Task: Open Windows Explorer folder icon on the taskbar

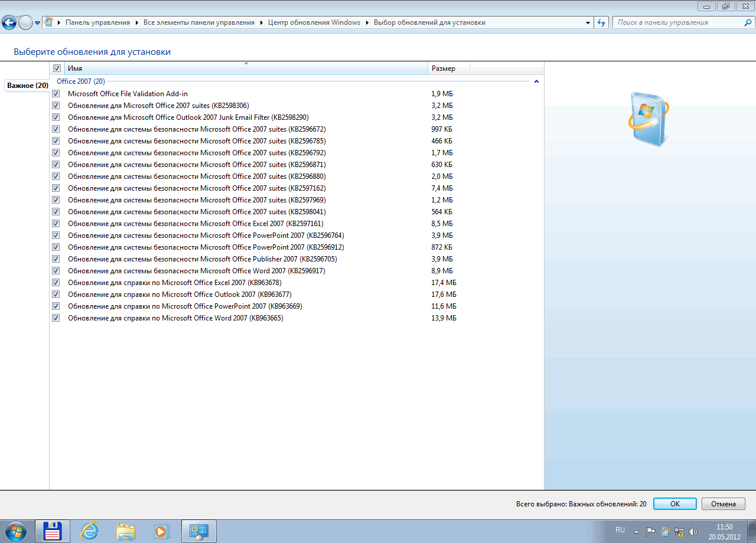Action: pos(126,531)
